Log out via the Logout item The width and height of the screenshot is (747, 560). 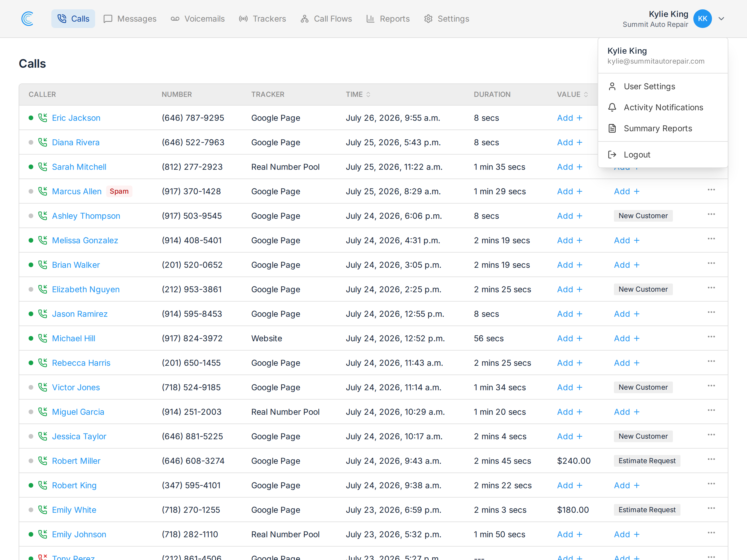[x=663, y=155]
